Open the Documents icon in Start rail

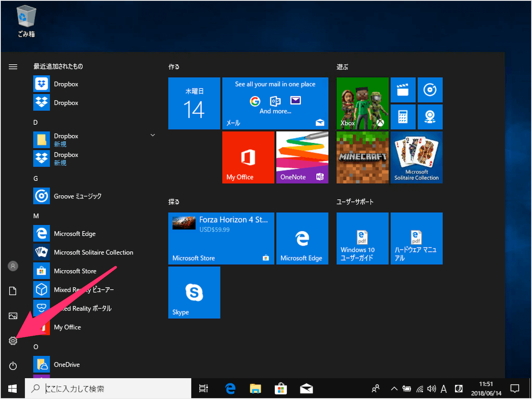tap(13, 291)
